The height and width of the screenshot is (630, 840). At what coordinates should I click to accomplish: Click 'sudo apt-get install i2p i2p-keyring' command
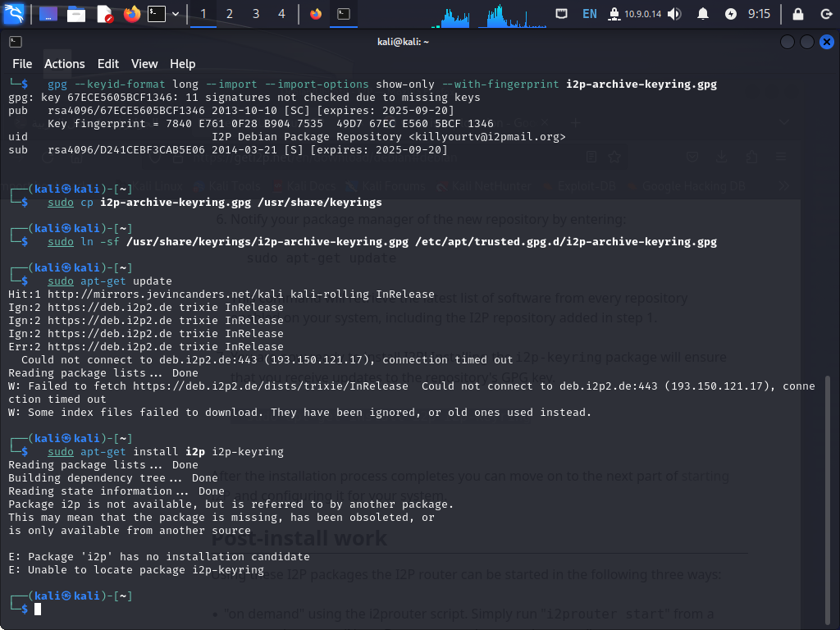[166, 452]
